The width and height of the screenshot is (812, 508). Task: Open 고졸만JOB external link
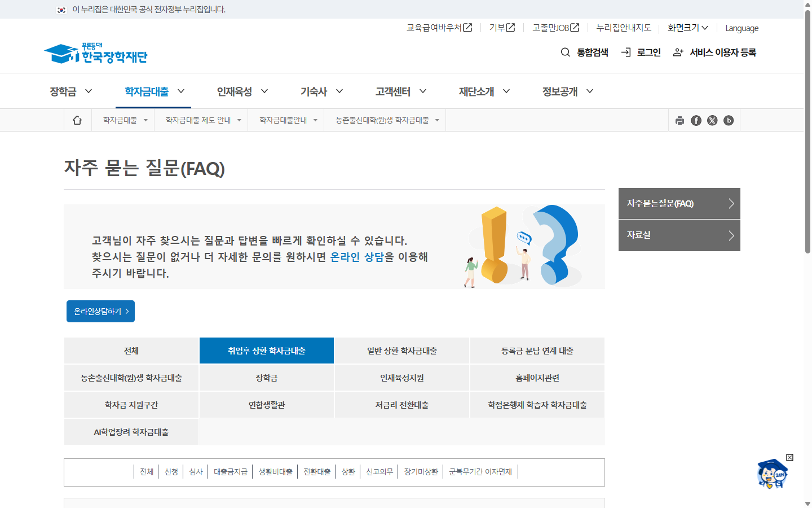pyautogui.click(x=555, y=28)
